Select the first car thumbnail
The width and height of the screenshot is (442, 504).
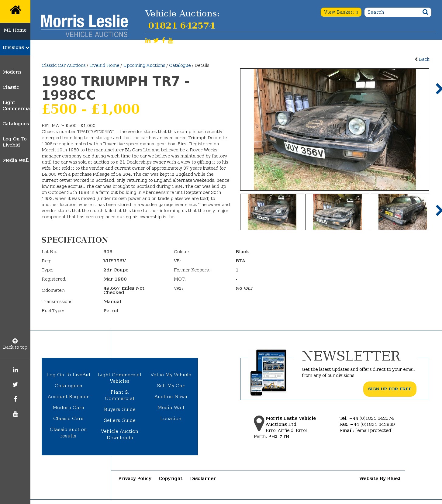point(272,212)
